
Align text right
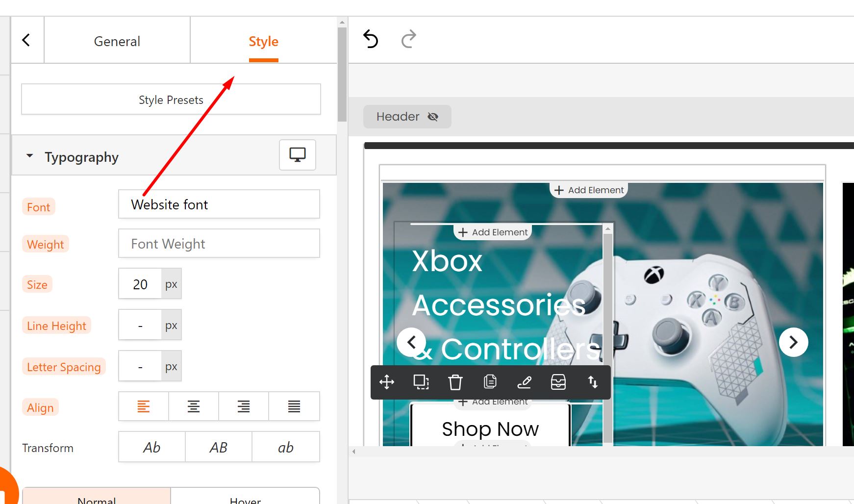coord(244,406)
